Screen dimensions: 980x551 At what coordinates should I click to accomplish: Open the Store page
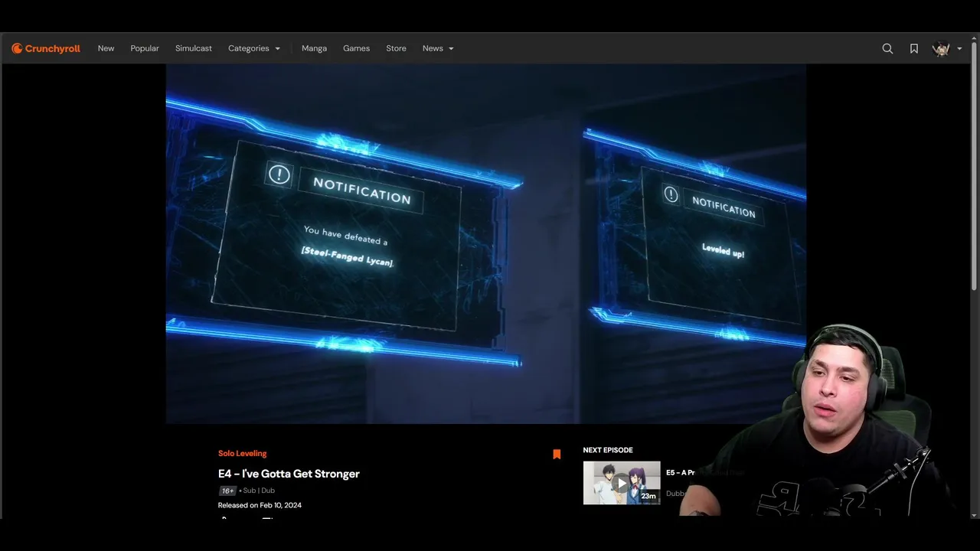pyautogui.click(x=396, y=48)
